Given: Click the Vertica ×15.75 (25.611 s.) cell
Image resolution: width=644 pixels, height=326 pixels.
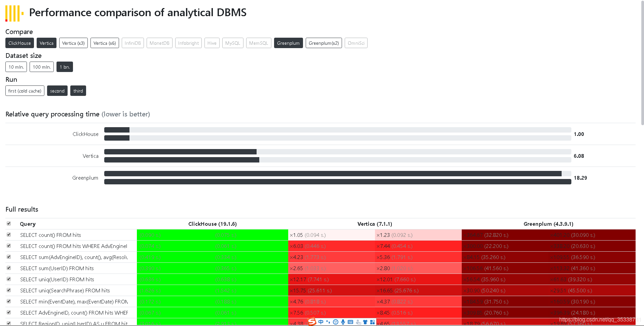Looking at the screenshot, I should click(332, 290).
